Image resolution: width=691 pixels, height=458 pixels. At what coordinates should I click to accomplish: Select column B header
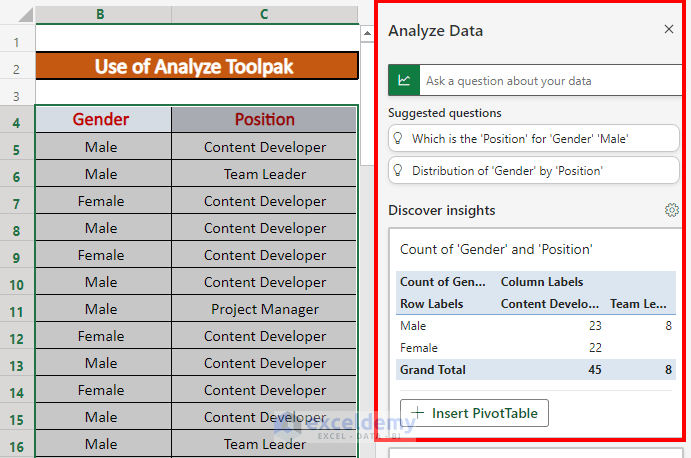pos(101,14)
